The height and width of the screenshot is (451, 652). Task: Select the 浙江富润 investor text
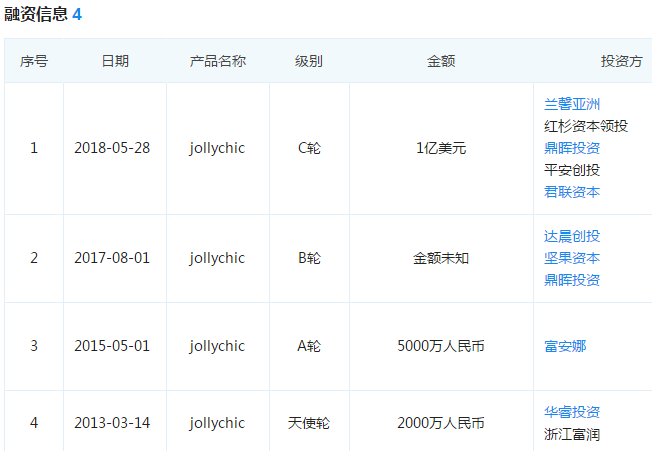tap(572, 434)
